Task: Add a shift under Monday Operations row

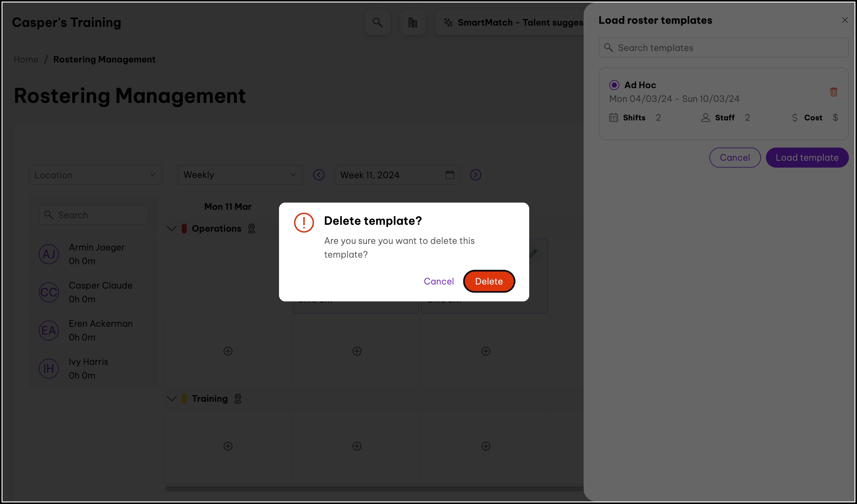Action: pyautogui.click(x=228, y=351)
